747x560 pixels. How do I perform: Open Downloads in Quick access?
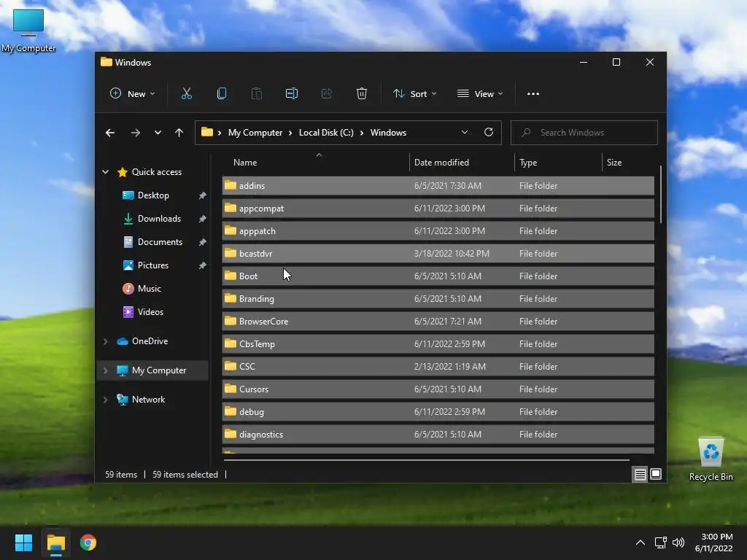coord(159,219)
